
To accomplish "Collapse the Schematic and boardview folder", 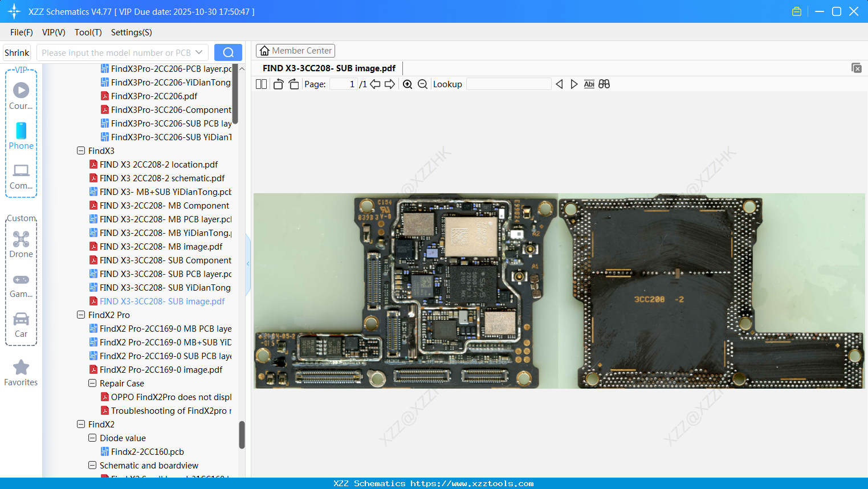I will [92, 466].
